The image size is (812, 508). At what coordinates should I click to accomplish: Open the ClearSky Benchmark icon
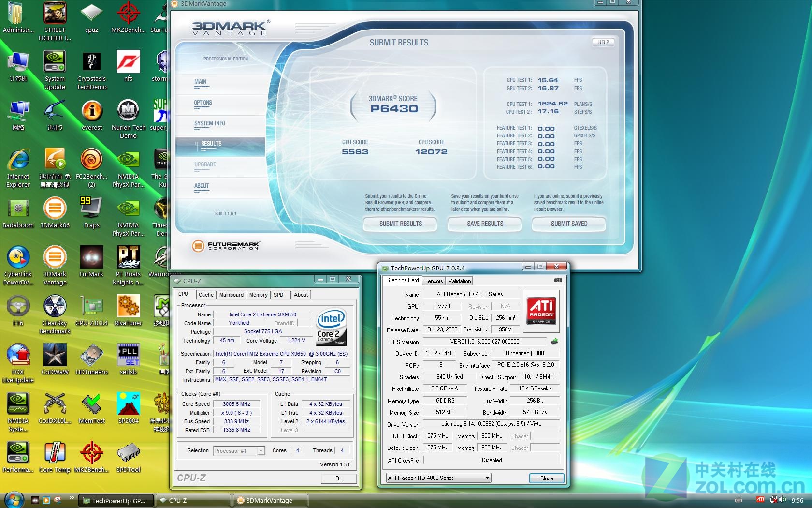point(55,315)
